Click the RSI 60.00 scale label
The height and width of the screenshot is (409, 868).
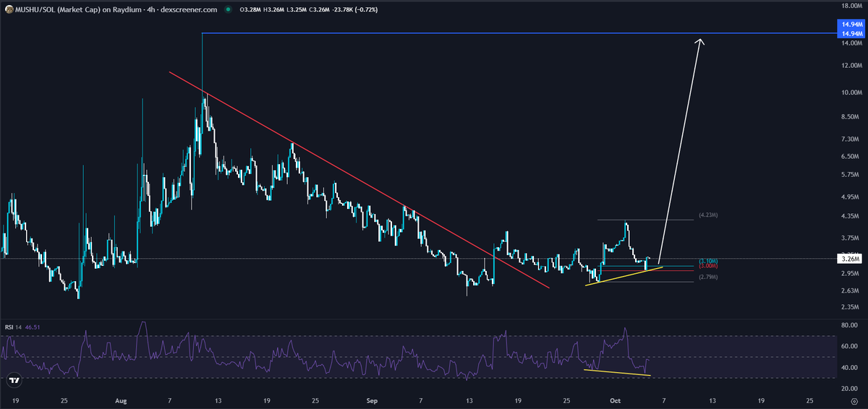[849, 346]
